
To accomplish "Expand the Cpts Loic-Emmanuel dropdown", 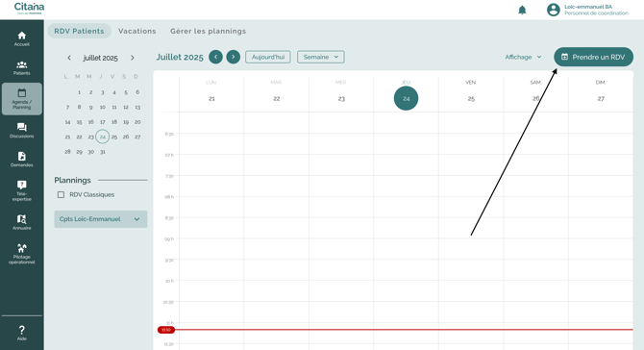I will (x=101, y=219).
